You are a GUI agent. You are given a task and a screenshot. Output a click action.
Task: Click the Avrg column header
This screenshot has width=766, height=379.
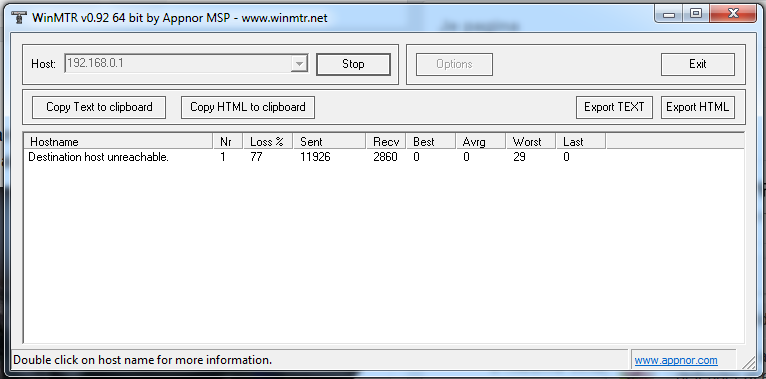(x=481, y=142)
